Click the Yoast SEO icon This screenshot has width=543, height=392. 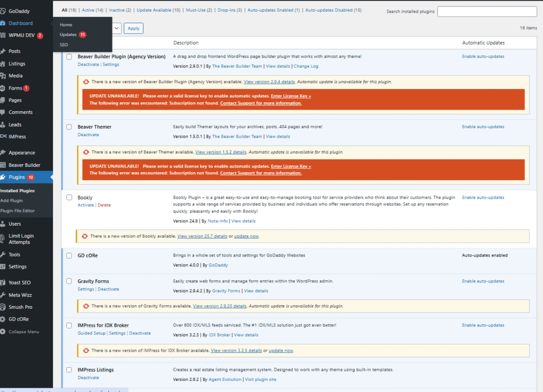point(3,283)
